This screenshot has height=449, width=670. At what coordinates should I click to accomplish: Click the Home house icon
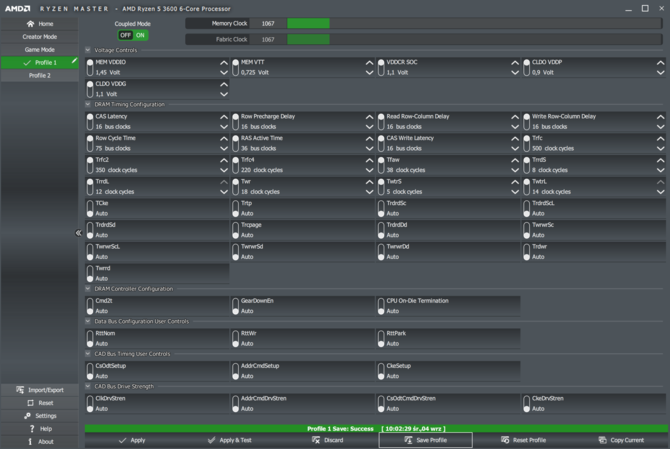(30, 24)
